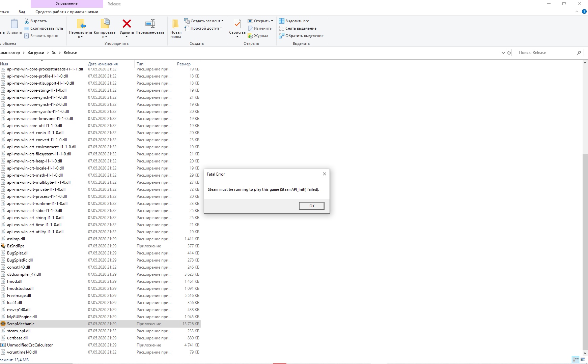The image size is (588, 364).
Task: Click the breadcrumb chevron after Загрузки
Action: (48, 53)
